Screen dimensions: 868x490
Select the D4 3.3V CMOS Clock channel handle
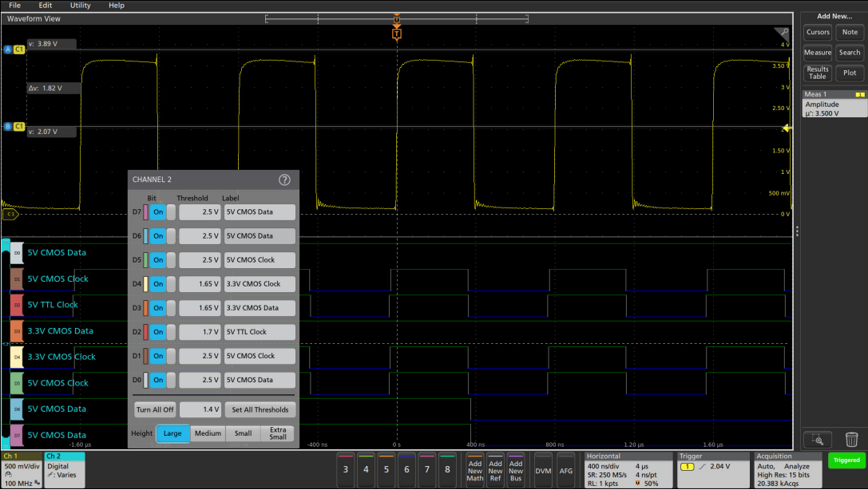point(17,357)
